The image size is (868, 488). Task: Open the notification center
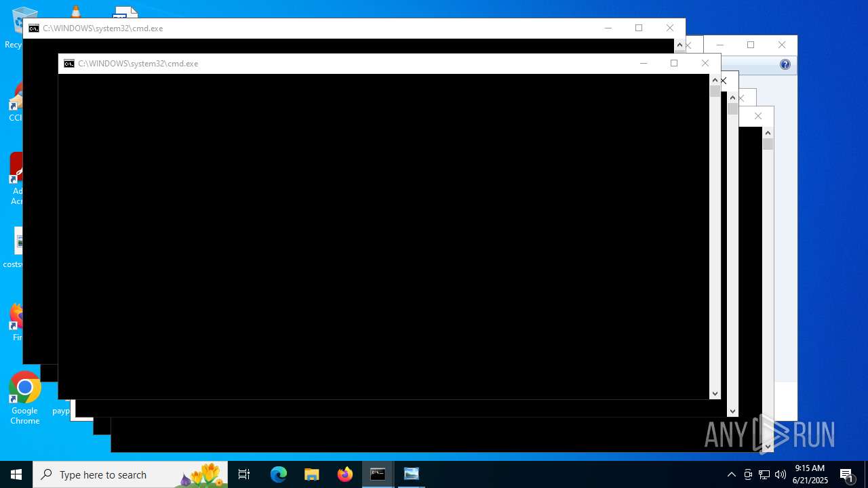847,474
